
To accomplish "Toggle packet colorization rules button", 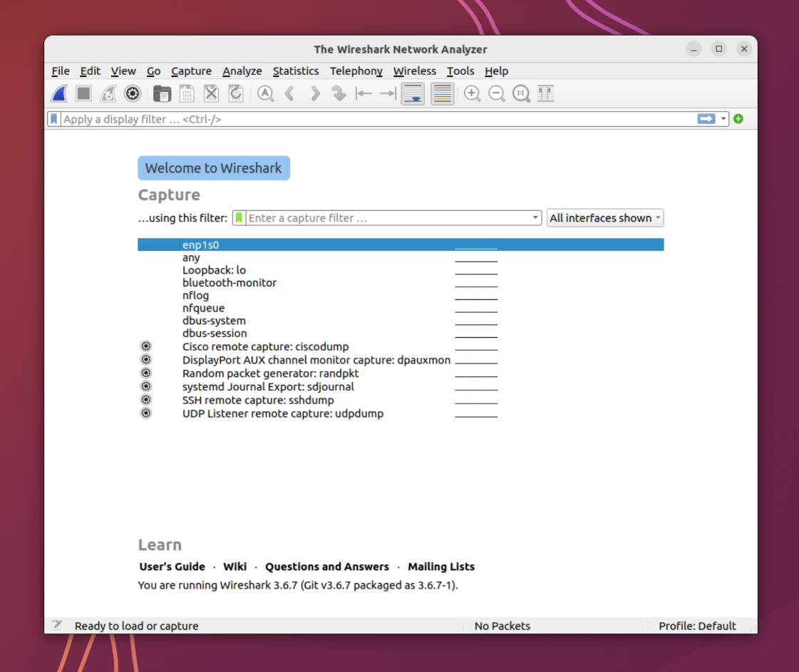I will tap(443, 94).
